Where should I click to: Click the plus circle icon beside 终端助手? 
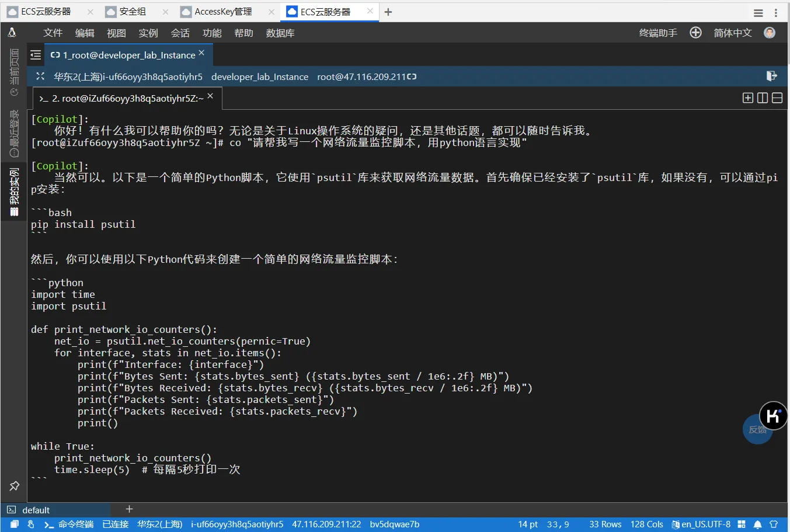[x=695, y=33]
